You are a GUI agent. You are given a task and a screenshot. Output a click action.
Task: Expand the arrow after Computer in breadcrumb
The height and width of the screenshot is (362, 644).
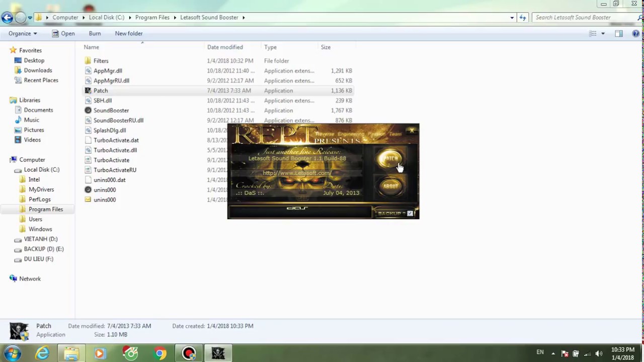click(84, 18)
